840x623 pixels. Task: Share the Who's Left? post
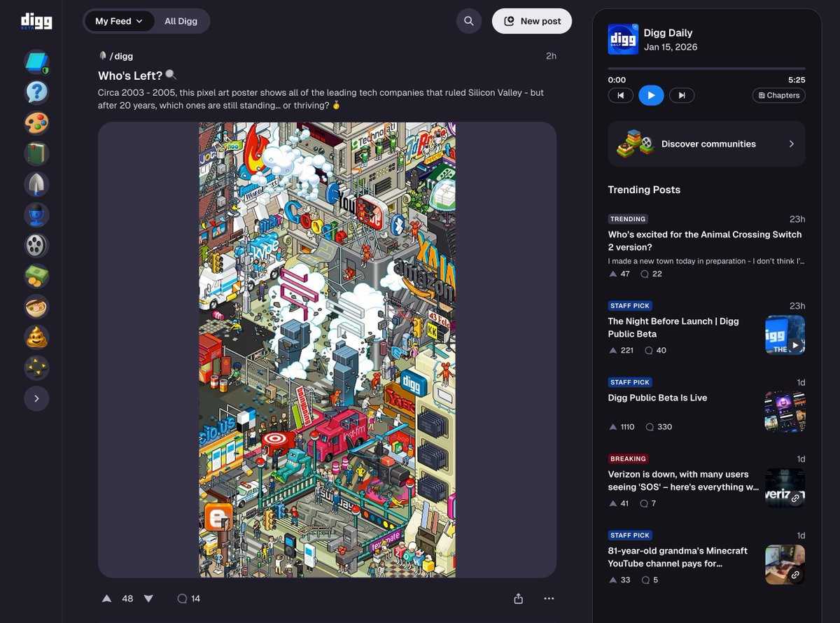pyautogui.click(x=519, y=598)
